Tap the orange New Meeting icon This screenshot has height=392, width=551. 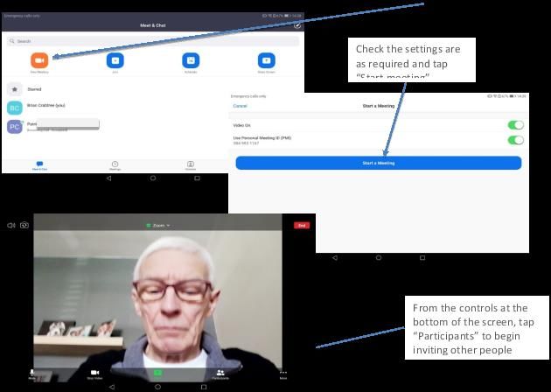[x=39, y=60]
